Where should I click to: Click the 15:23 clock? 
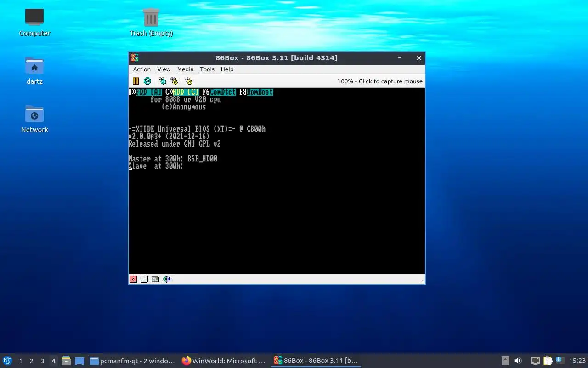coord(577,361)
